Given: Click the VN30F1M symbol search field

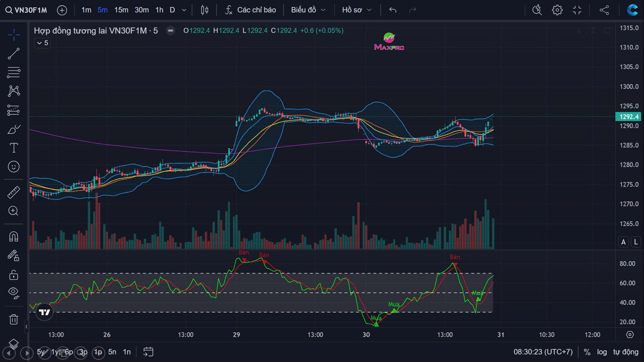Looking at the screenshot, I should (26, 10).
